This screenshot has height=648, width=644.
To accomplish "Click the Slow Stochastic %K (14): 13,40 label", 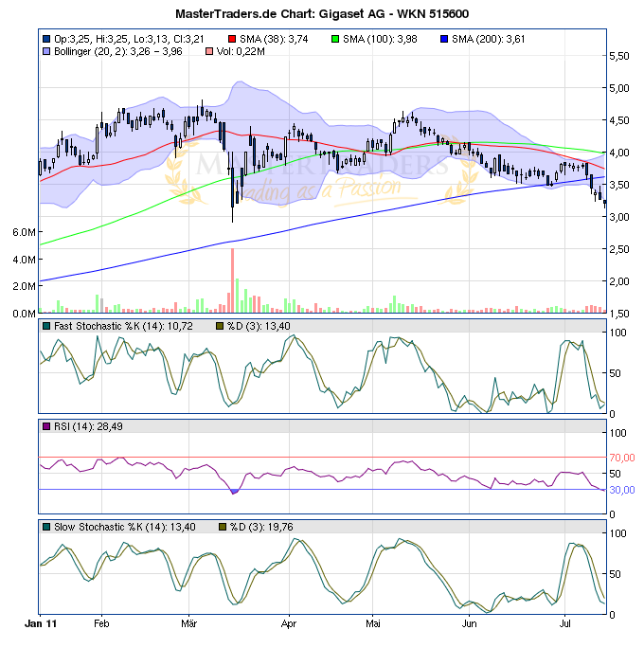I will coord(124,528).
